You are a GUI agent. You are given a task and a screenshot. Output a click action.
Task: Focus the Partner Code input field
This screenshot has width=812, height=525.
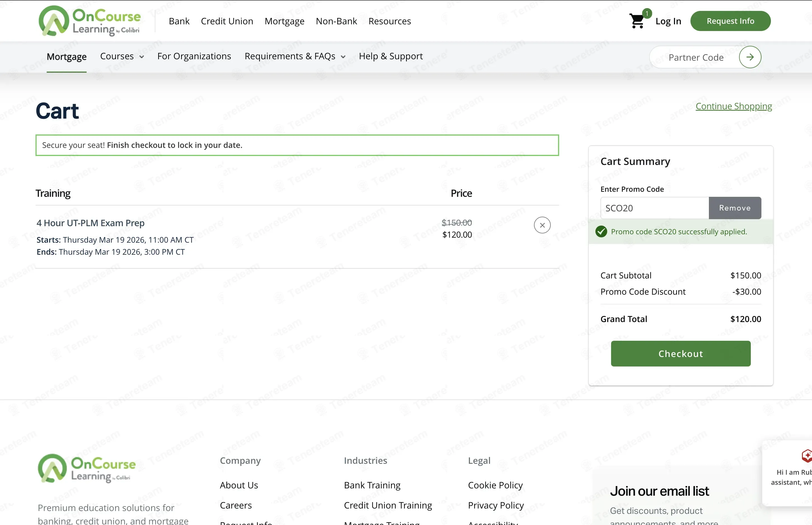point(696,57)
